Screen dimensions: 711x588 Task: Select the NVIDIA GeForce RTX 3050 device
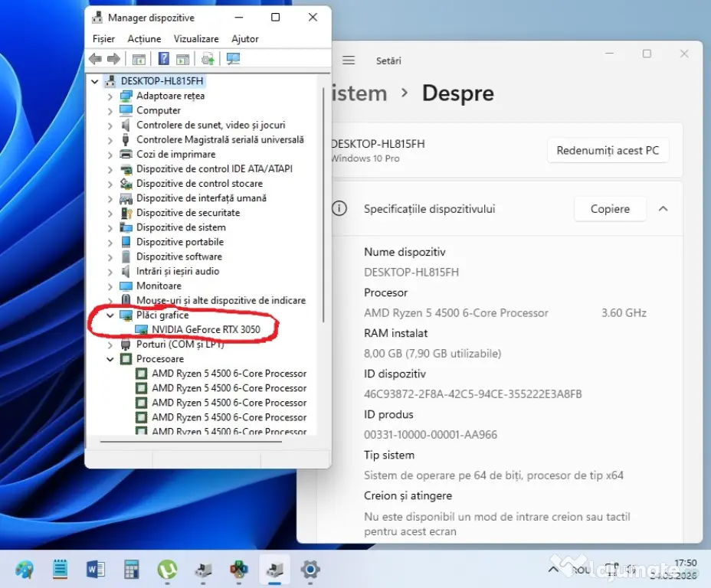(x=206, y=329)
